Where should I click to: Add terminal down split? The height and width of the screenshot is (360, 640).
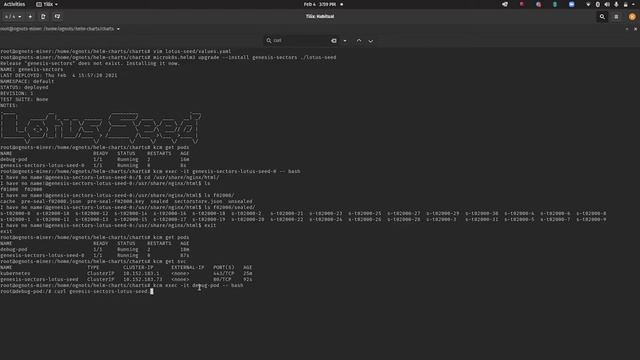tap(57, 17)
